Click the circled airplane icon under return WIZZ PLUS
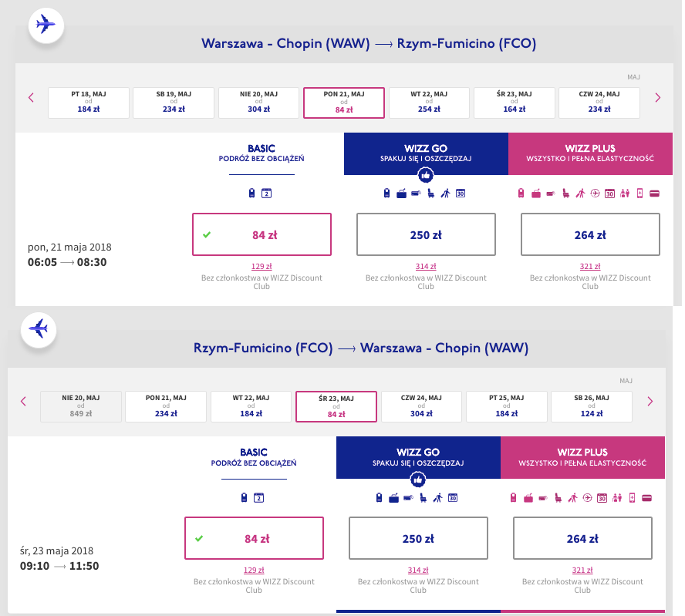 tap(588, 497)
